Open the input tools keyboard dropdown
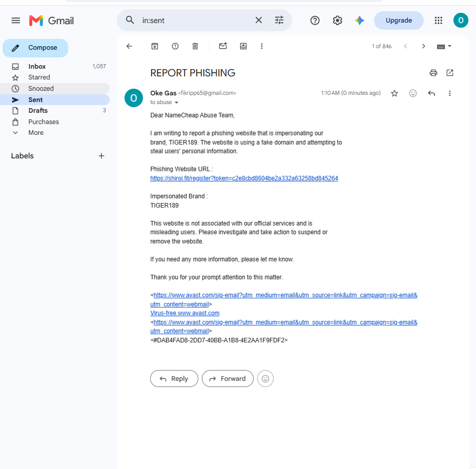This screenshot has width=476, height=469. coord(444,47)
